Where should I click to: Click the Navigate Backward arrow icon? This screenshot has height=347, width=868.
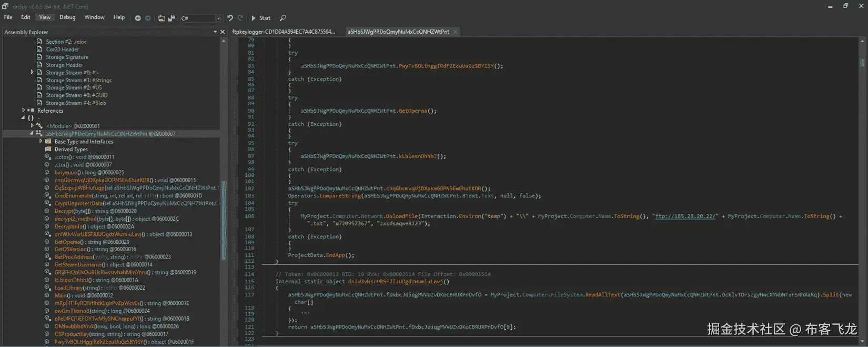pos(138,18)
